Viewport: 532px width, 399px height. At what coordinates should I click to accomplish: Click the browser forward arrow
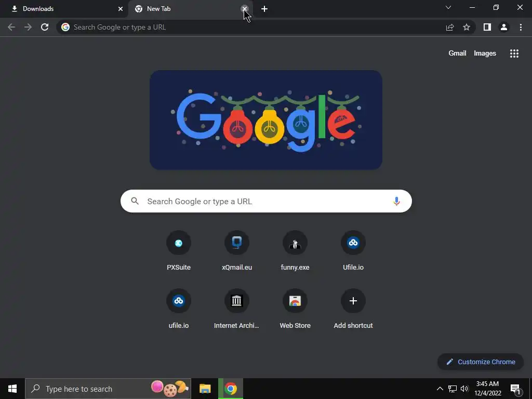pyautogui.click(x=28, y=27)
